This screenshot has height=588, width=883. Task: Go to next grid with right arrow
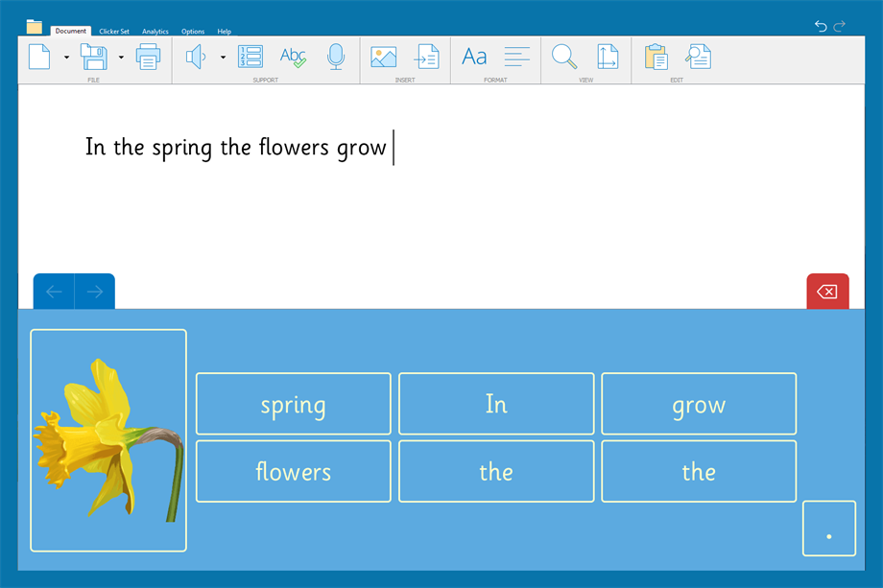coord(94,292)
